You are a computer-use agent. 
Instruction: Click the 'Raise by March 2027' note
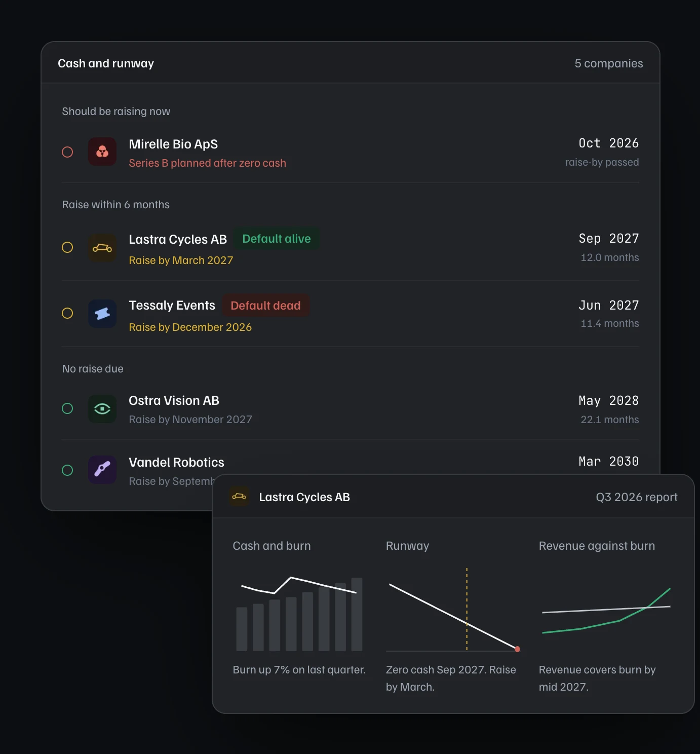pyautogui.click(x=181, y=260)
